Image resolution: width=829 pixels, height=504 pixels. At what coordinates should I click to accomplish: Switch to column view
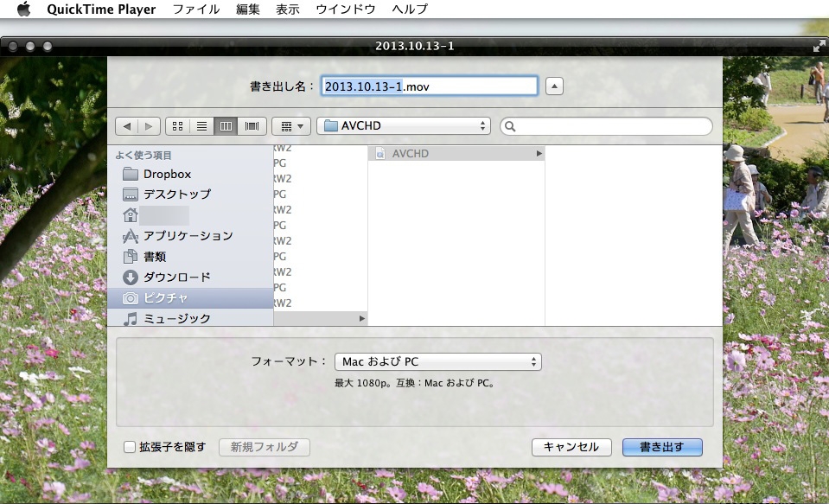(226, 126)
